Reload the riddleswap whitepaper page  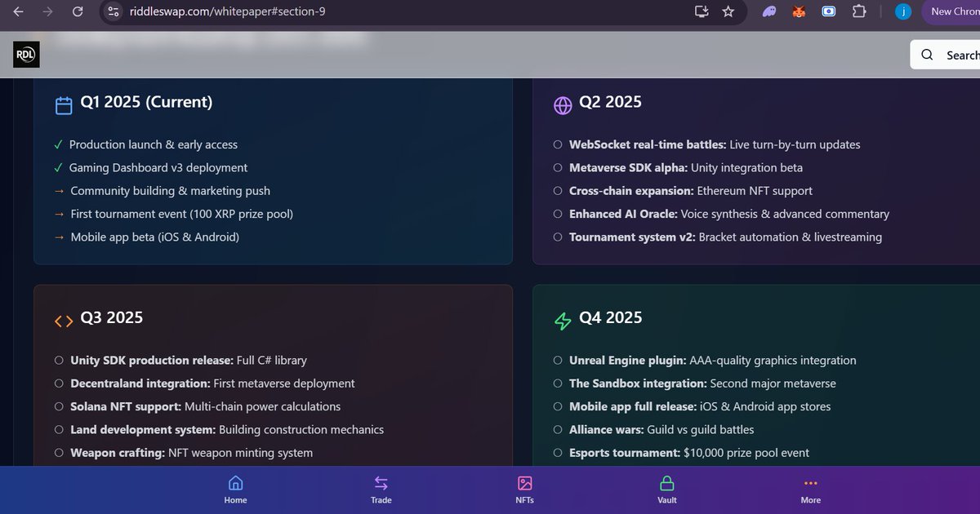pyautogui.click(x=78, y=11)
